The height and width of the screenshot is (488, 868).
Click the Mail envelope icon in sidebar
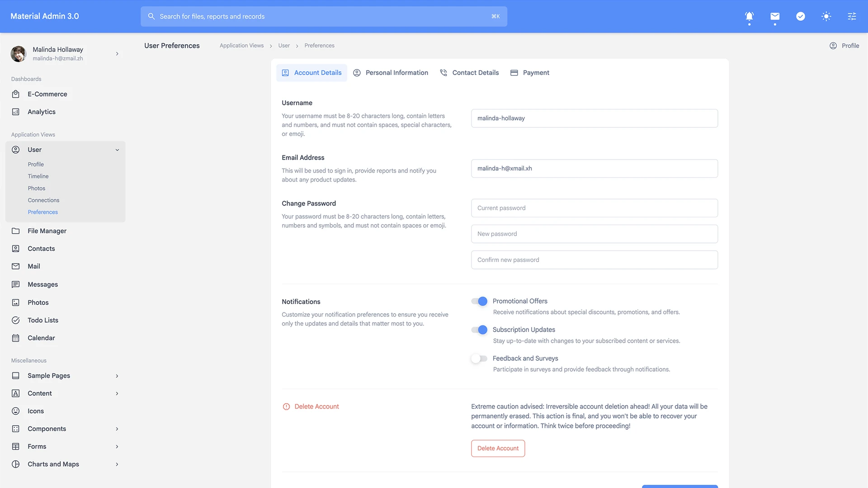(x=16, y=266)
